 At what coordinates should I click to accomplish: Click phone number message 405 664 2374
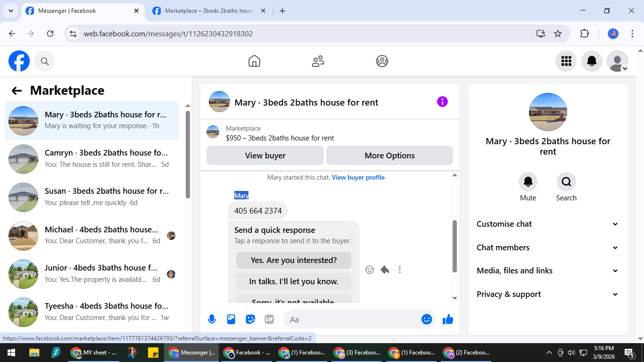[x=258, y=211]
